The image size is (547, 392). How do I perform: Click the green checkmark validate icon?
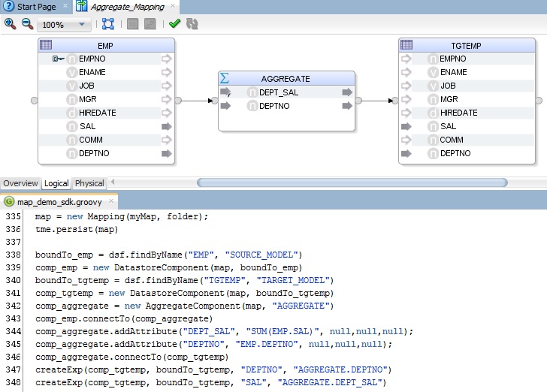click(x=174, y=24)
